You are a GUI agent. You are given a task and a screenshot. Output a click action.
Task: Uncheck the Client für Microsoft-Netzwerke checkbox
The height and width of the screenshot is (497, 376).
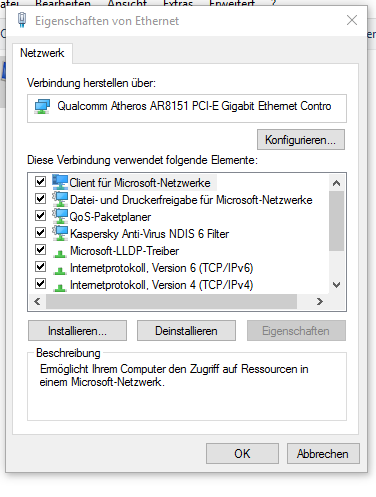[41, 182]
